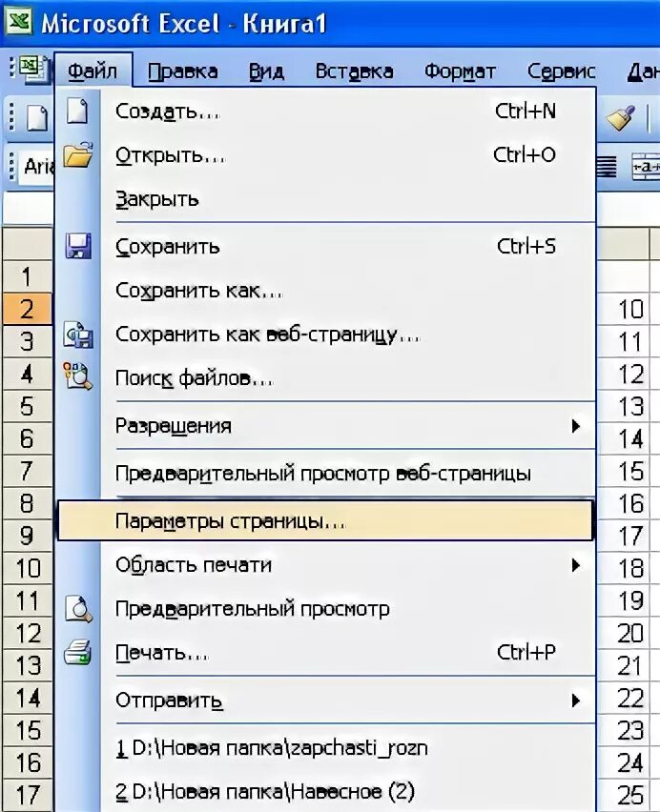Open the Формат menu

460,71
